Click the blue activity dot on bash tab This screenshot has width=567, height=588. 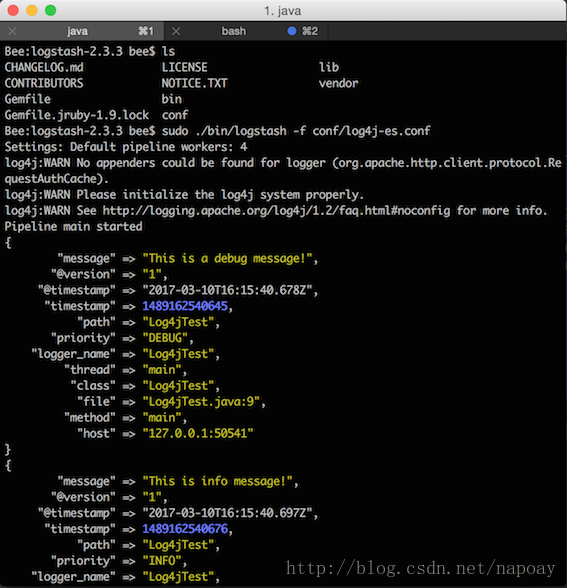(292, 31)
